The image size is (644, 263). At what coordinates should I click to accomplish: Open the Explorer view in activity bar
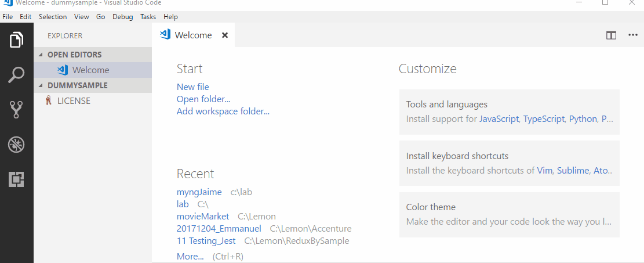coord(16,40)
